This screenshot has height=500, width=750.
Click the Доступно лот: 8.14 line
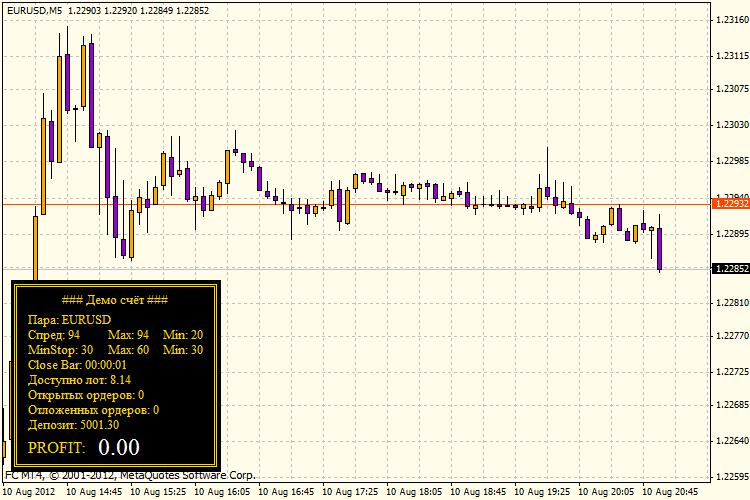point(79,380)
